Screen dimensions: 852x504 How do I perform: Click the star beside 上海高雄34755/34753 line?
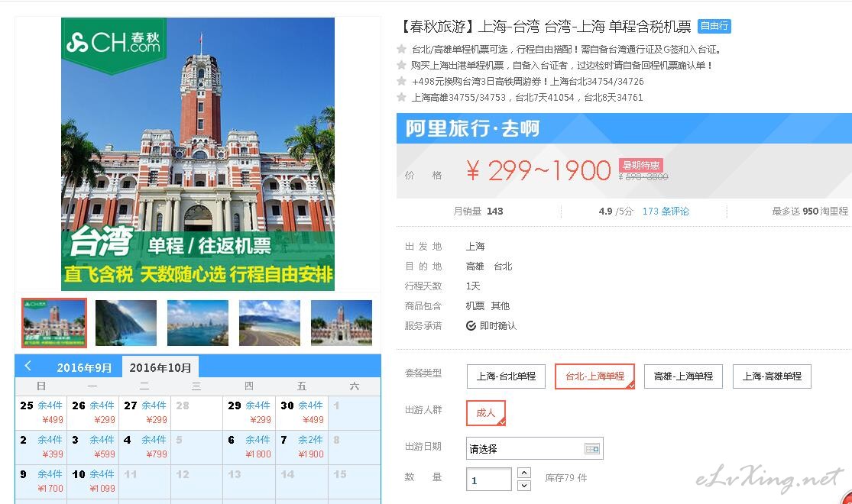point(402,97)
